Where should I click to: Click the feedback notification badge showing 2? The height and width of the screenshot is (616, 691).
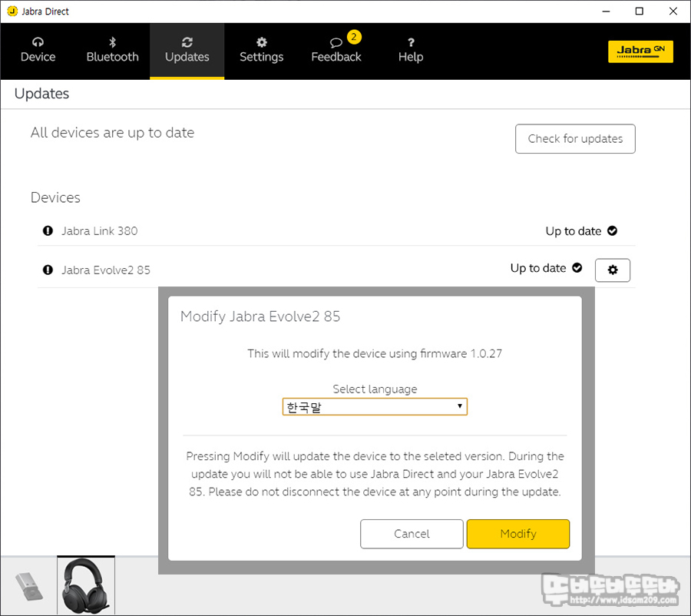point(354,37)
